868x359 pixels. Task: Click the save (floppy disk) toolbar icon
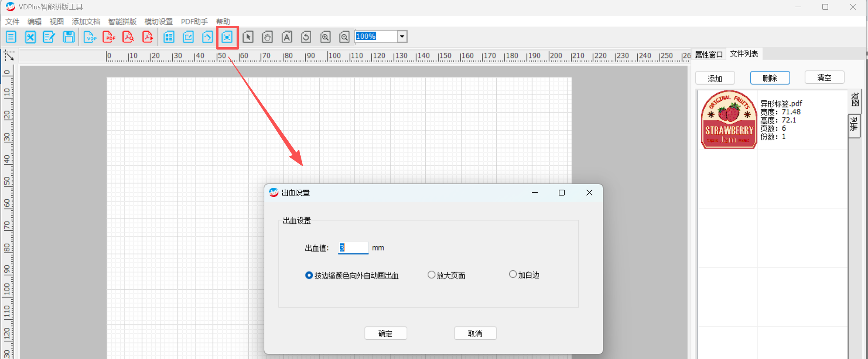pyautogui.click(x=69, y=37)
